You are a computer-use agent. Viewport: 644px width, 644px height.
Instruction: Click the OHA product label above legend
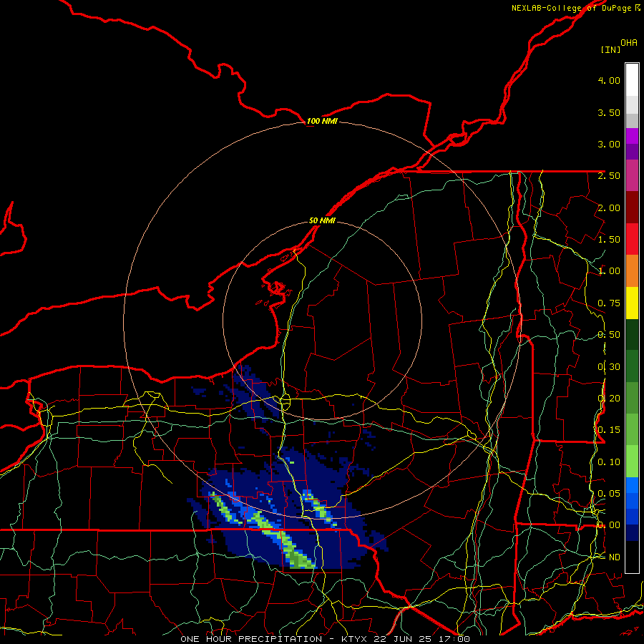(x=629, y=43)
